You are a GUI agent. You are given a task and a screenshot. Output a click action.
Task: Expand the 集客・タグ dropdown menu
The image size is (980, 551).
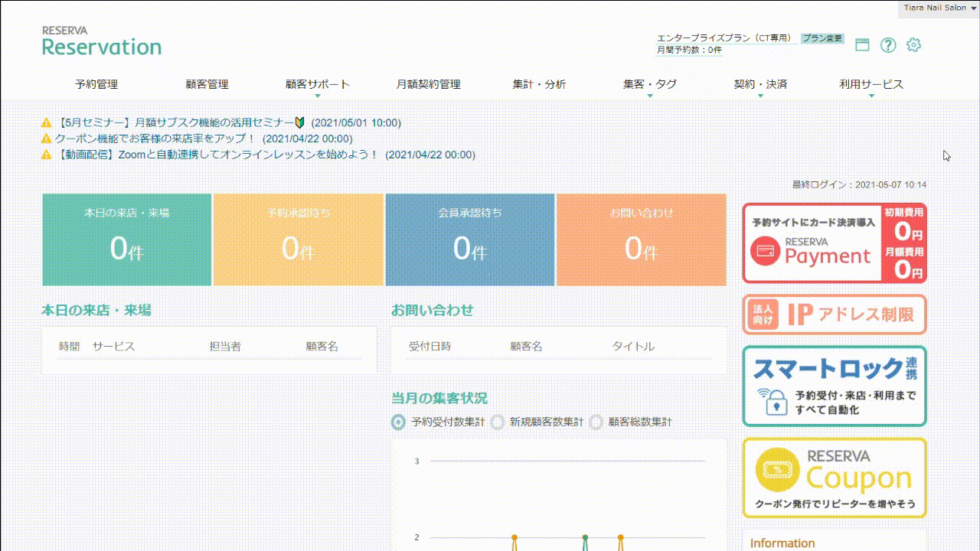(x=650, y=85)
